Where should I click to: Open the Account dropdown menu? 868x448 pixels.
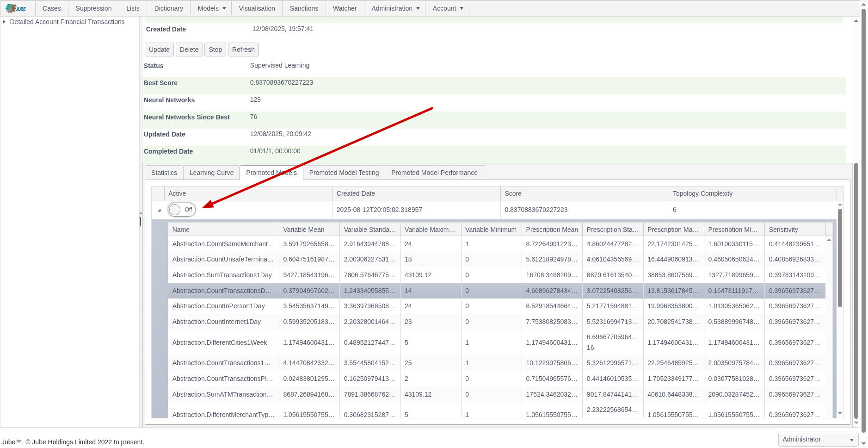point(447,8)
